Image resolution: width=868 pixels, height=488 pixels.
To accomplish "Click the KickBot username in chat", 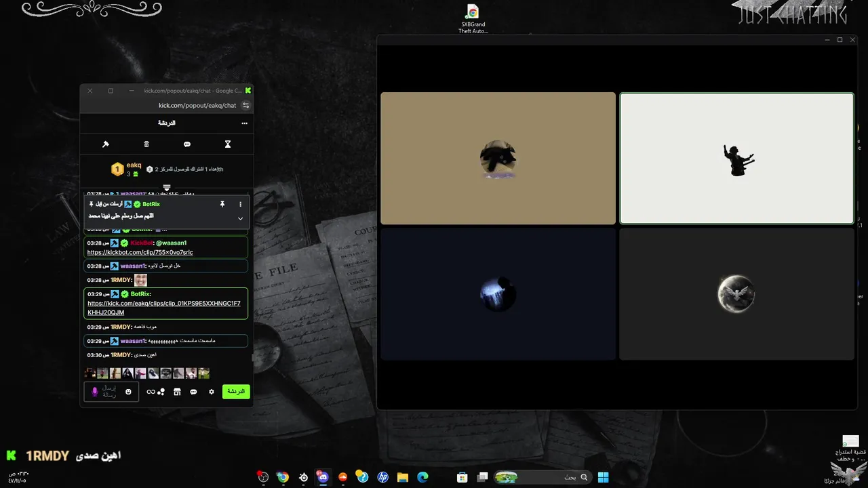I will pyautogui.click(x=142, y=243).
